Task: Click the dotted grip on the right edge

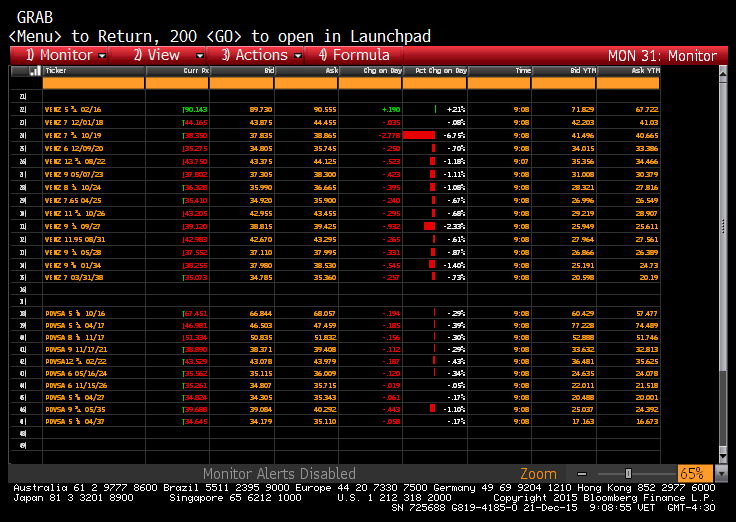Action: 723,226
